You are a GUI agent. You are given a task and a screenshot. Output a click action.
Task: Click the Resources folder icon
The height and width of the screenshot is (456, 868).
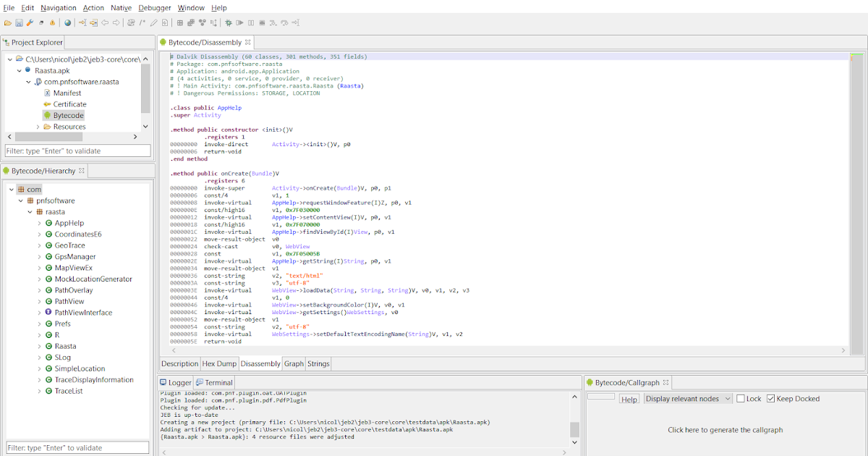pyautogui.click(x=47, y=127)
